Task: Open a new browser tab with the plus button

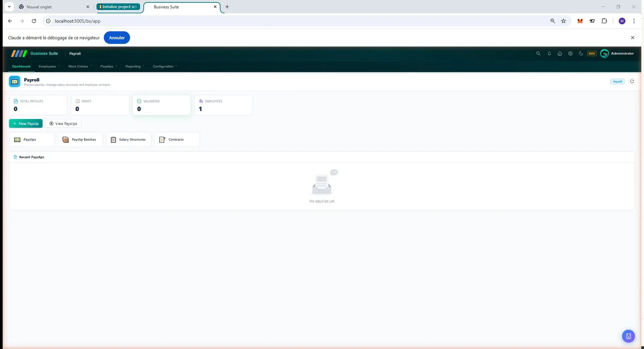Action: [x=227, y=7]
